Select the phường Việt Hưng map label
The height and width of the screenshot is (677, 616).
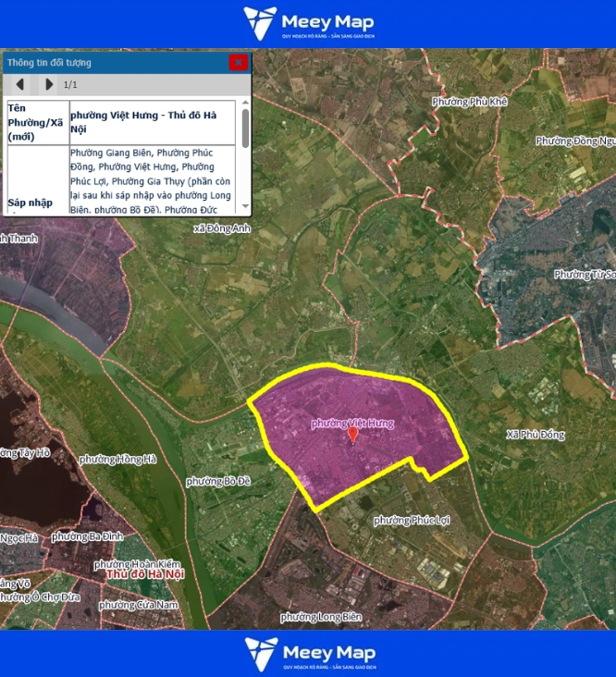[352, 423]
